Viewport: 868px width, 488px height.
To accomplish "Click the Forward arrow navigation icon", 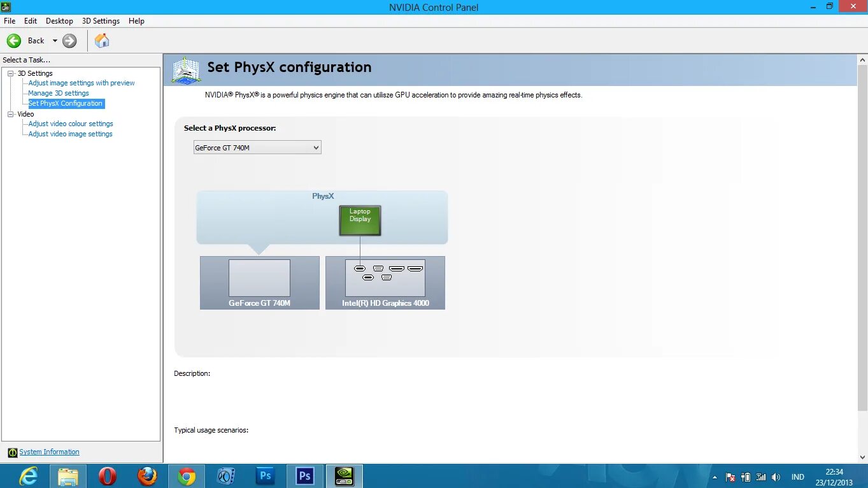I will pos(69,41).
